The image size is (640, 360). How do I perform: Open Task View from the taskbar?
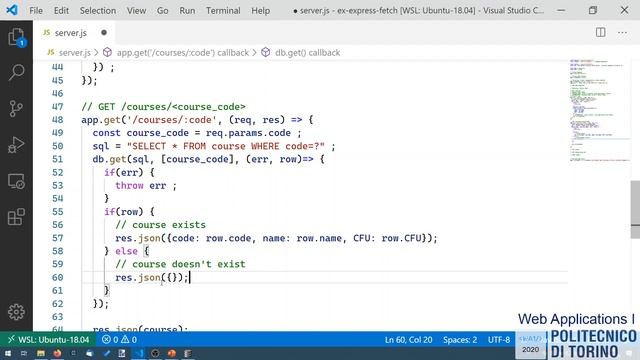point(24,353)
